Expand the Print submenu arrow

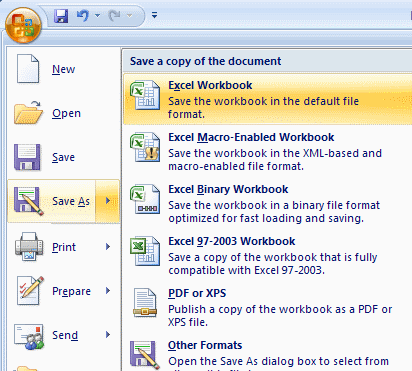tap(108, 246)
